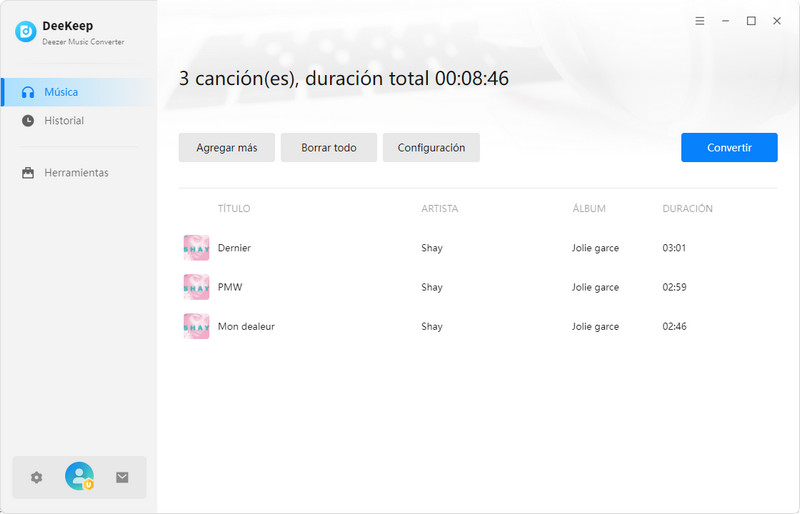800x514 pixels.
Task: Click the toolbox icon beside Herramientas
Action: click(28, 173)
